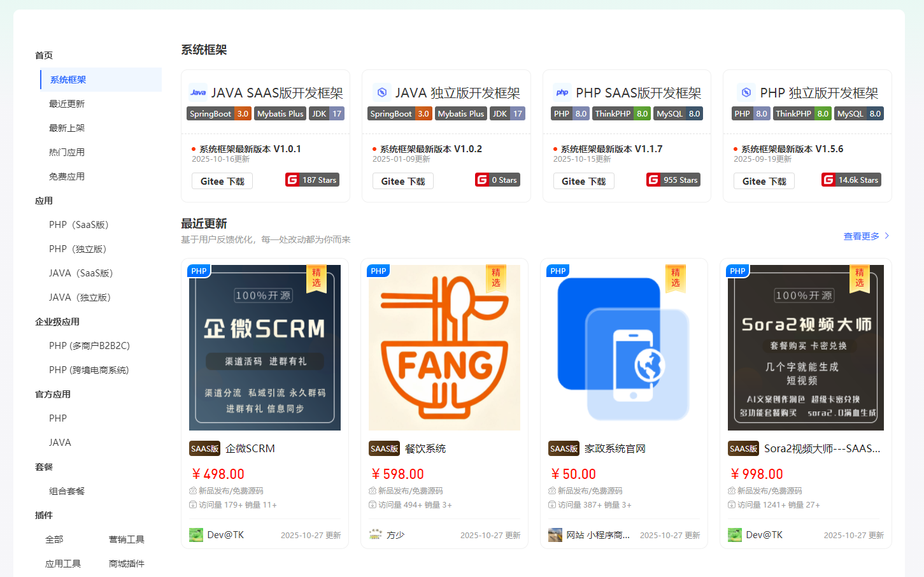Go to 最近更新 in the sidebar
Viewport: 924px width, 577px height.
[67, 104]
